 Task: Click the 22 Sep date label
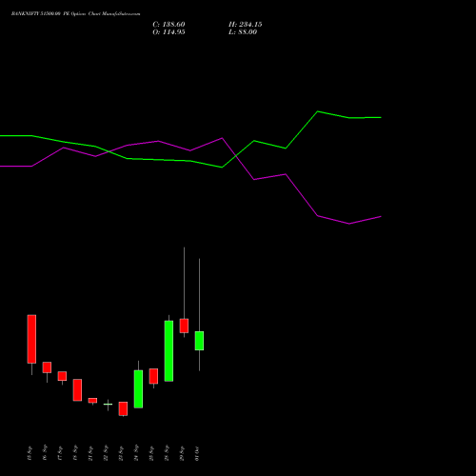click(x=106, y=453)
